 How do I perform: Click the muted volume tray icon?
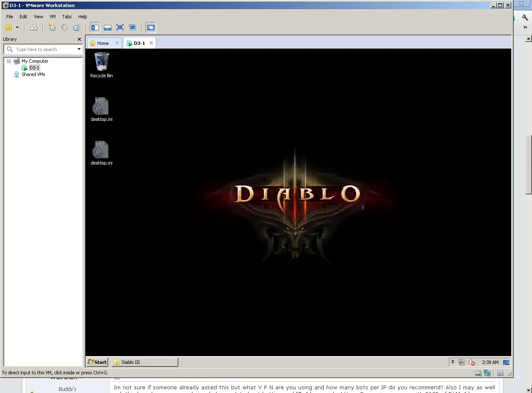pos(472,362)
